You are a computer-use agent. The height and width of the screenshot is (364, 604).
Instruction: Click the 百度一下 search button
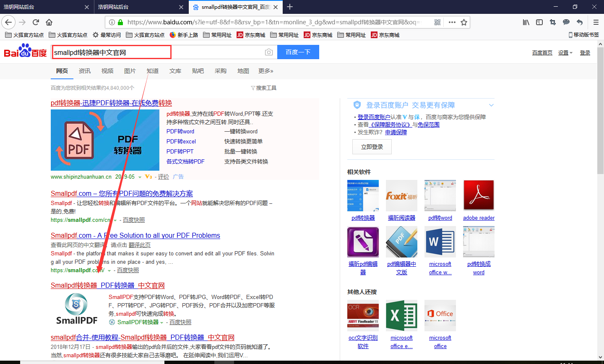pyautogui.click(x=298, y=52)
